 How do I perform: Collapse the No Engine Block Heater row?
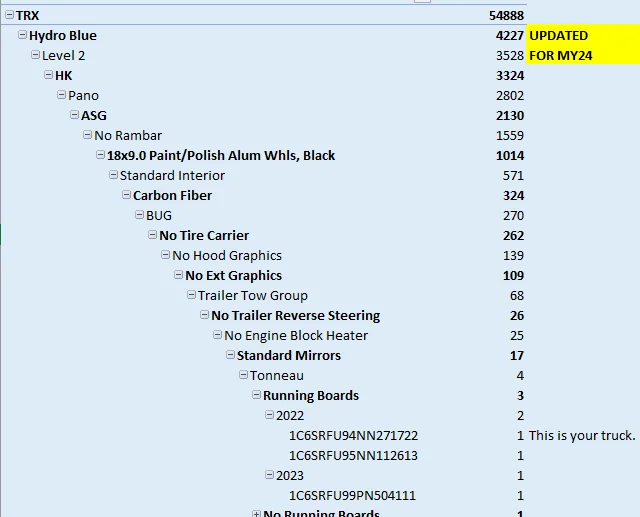pos(218,335)
